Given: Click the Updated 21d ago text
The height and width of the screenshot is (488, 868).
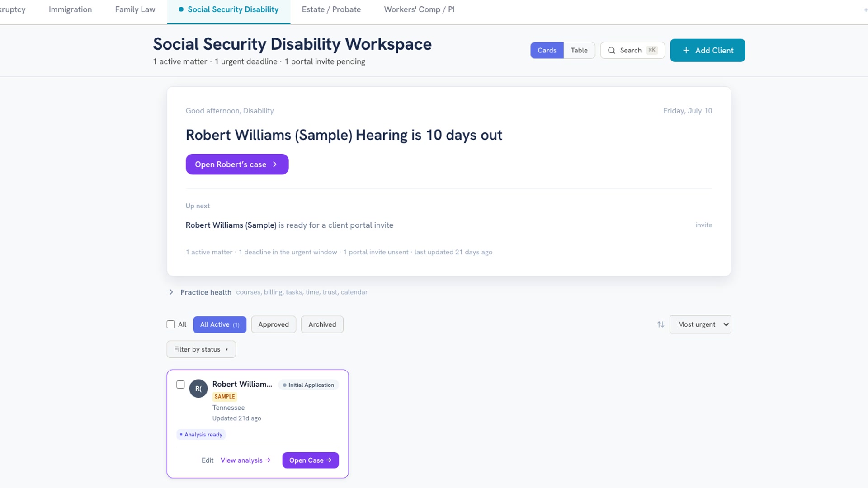Looking at the screenshot, I should pyautogui.click(x=236, y=418).
